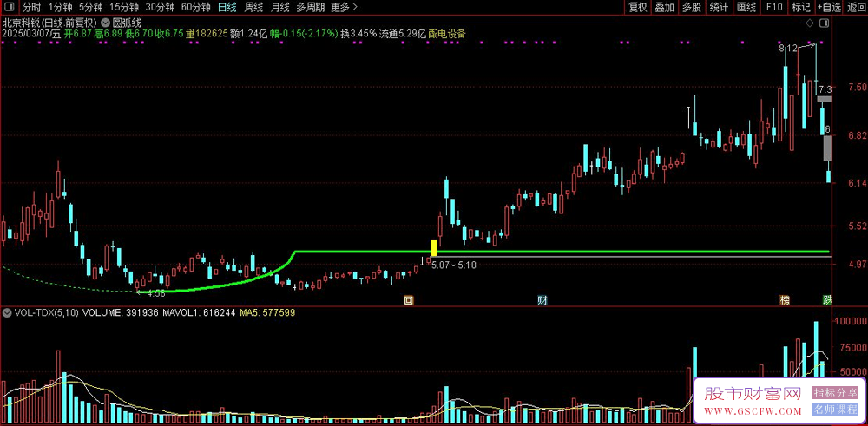Click the 流通5.29亿 float value
This screenshot has height=426, width=868.
pyautogui.click(x=403, y=34)
